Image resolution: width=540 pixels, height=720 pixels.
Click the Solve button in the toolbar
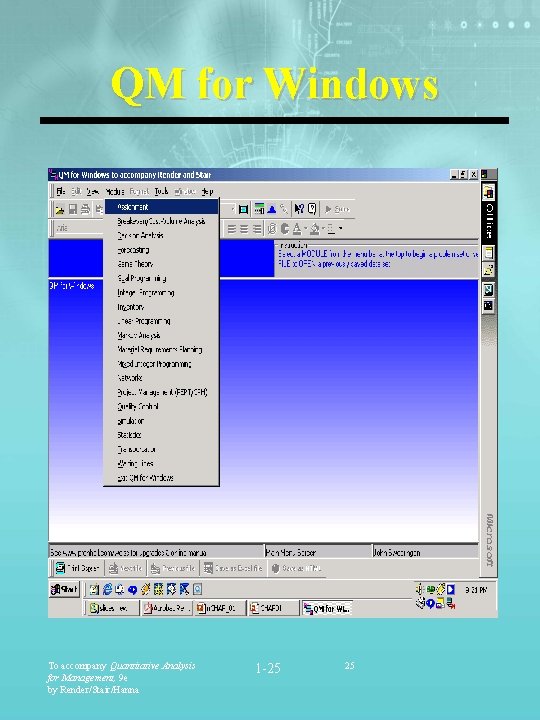click(x=337, y=209)
